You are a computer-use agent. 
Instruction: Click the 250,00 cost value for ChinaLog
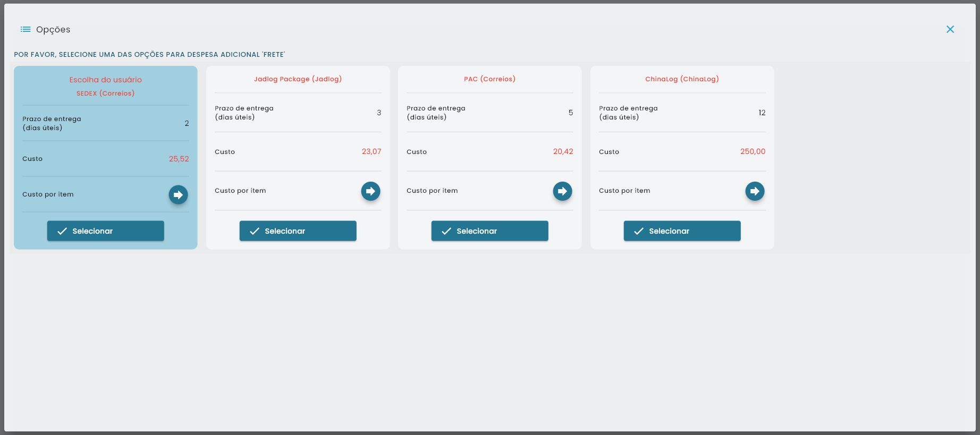point(753,152)
